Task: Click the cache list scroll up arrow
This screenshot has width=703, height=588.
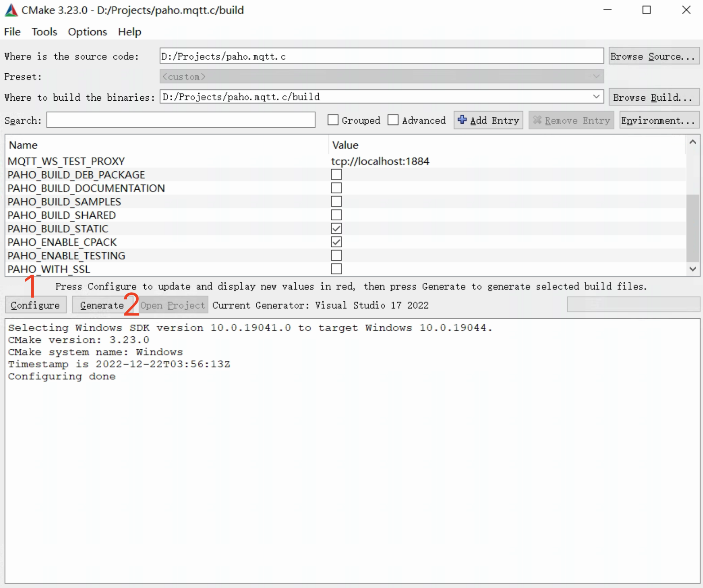Action: [x=693, y=142]
